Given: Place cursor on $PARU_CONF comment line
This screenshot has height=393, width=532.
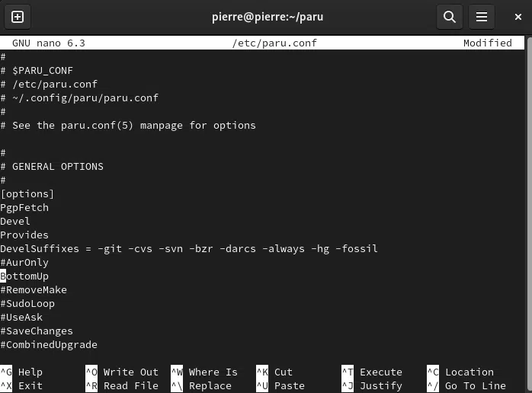Looking at the screenshot, I should (37, 71).
